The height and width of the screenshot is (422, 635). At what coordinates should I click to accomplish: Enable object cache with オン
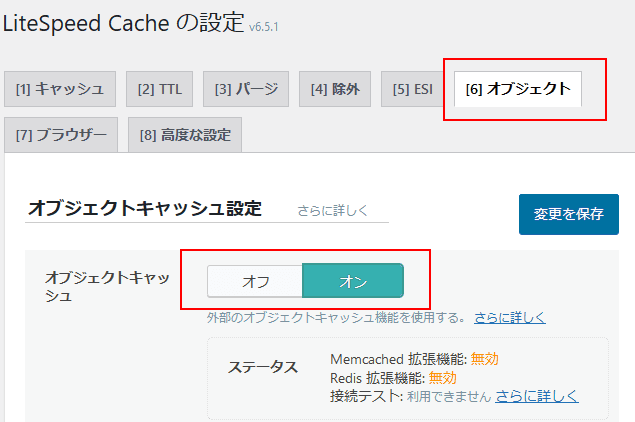coord(353,281)
